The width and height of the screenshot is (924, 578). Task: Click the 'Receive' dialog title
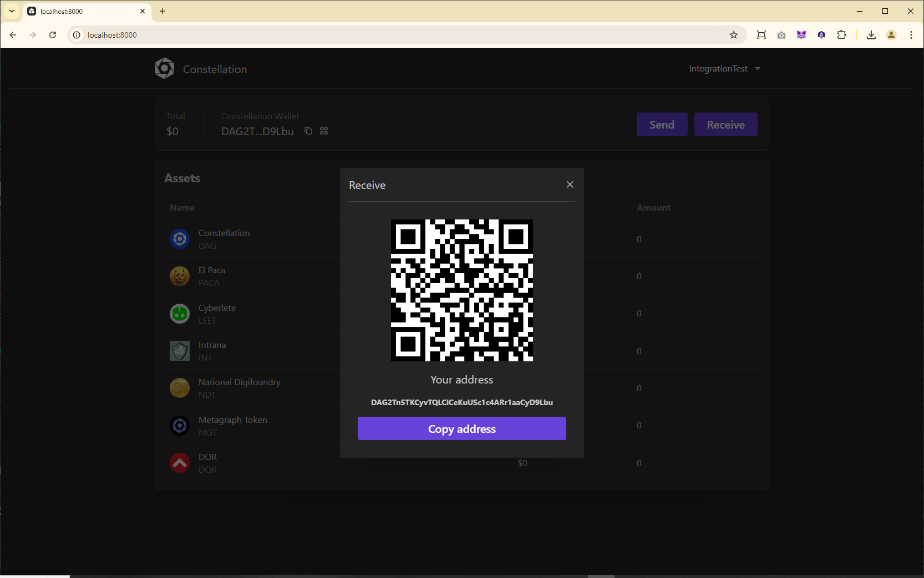[367, 185]
